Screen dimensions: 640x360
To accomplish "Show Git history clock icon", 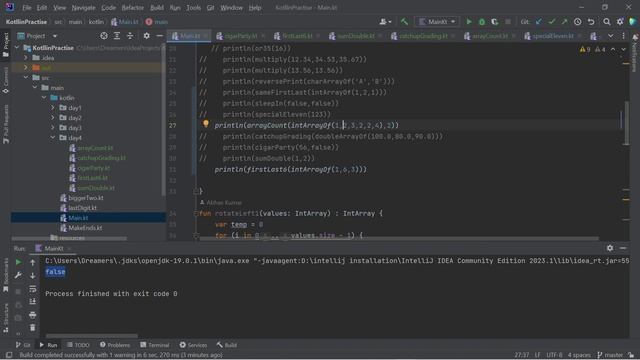I will (x=578, y=22).
